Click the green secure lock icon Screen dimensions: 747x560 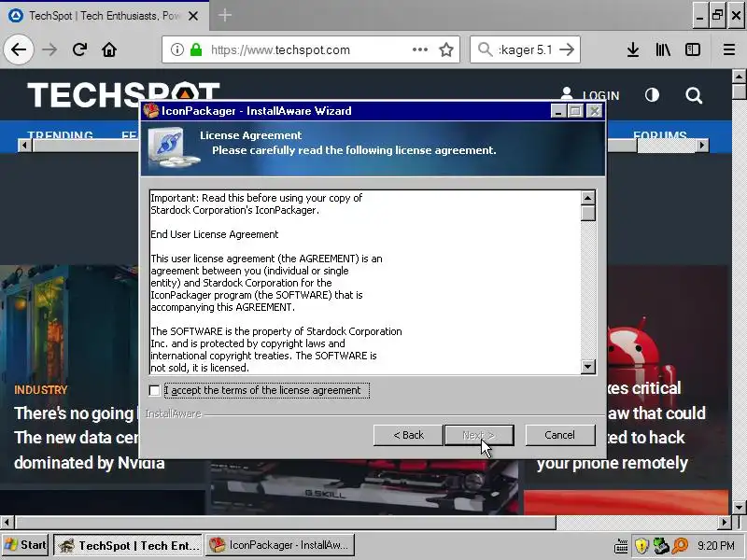coord(196,49)
